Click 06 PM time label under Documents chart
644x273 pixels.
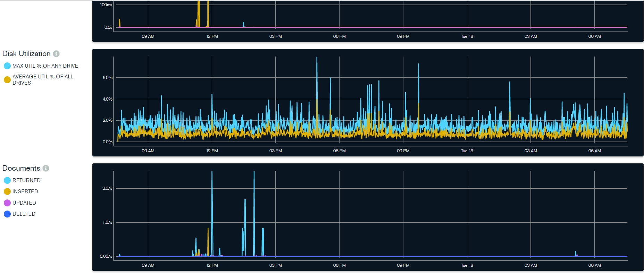340,265
